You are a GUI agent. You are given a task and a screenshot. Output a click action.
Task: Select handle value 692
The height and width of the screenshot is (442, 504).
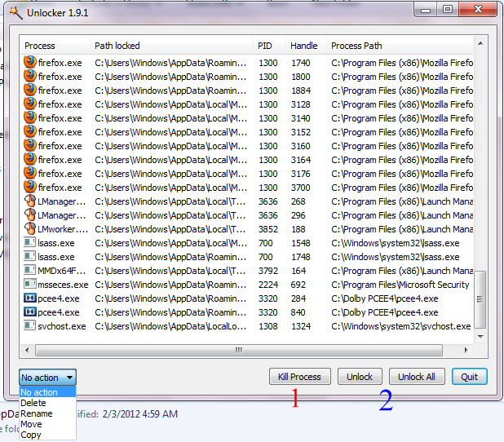coord(298,285)
